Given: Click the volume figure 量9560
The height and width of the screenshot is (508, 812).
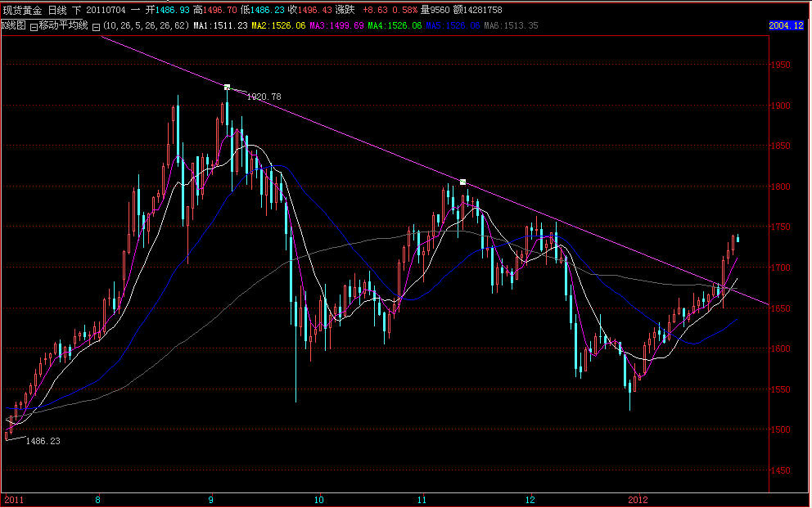Looking at the screenshot, I should click(x=435, y=10).
